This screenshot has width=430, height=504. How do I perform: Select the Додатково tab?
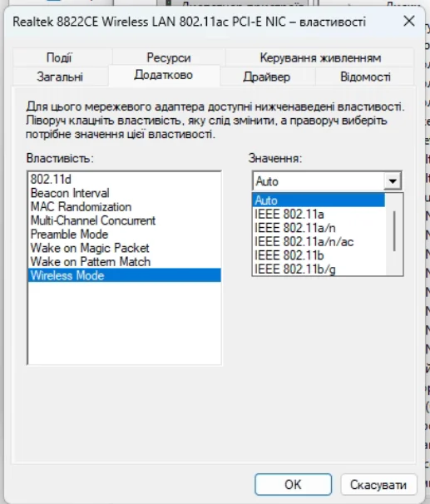point(164,75)
